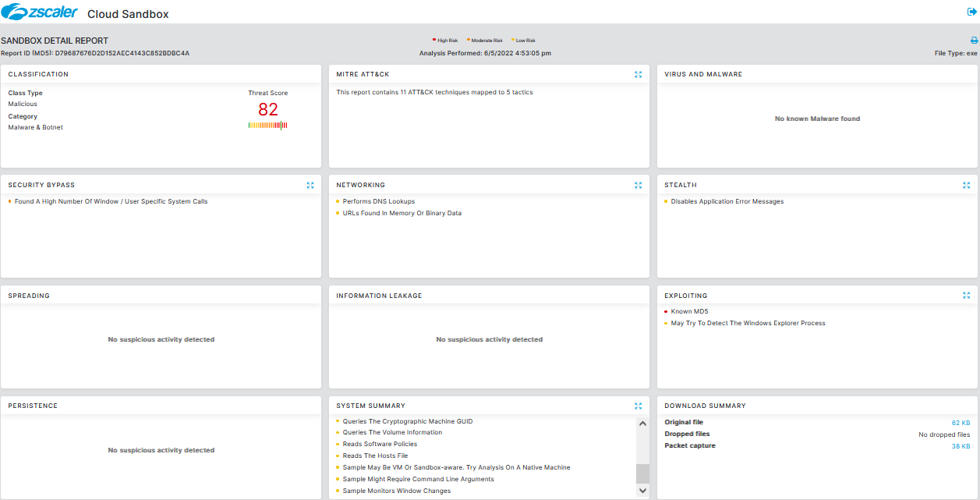Click the 'Malware & Botnet' category value
The width and height of the screenshot is (980, 500).
(x=36, y=127)
